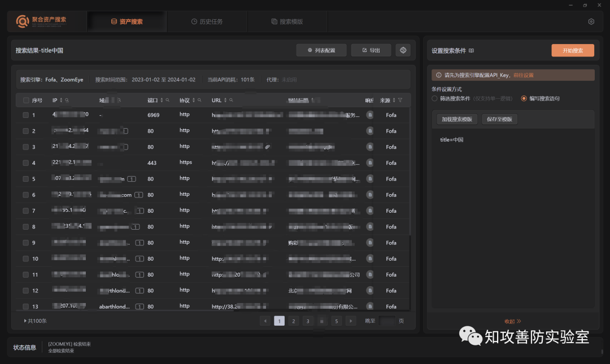Switch to the 搜索模版 tab
The image size is (610, 364).
[287, 21]
